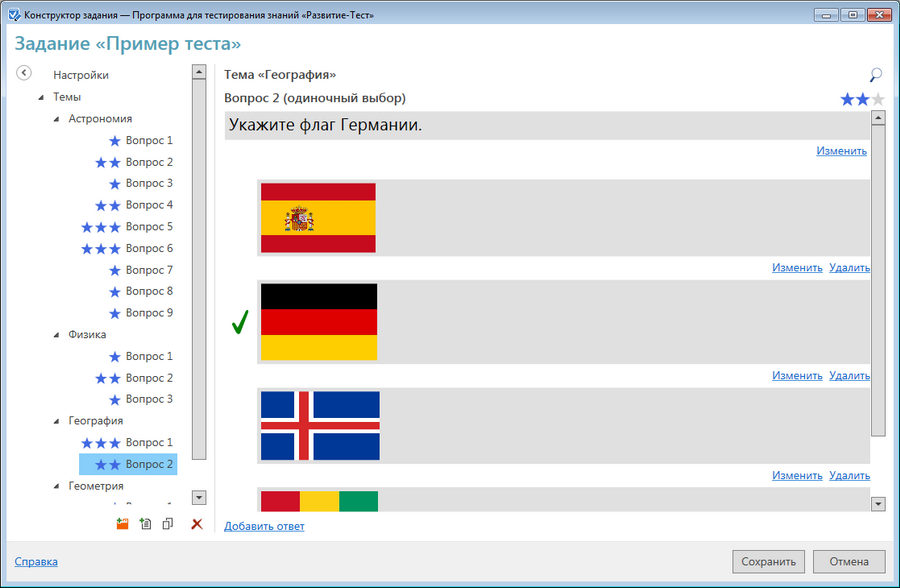This screenshot has width=900, height=588.
Task: Click the round back arrow icon
Action: coord(24,73)
